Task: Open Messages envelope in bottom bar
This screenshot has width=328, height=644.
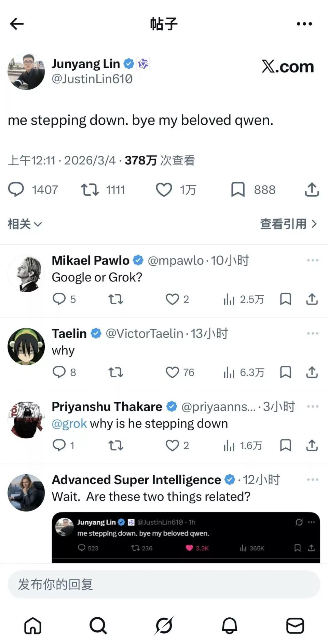Action: point(295,626)
